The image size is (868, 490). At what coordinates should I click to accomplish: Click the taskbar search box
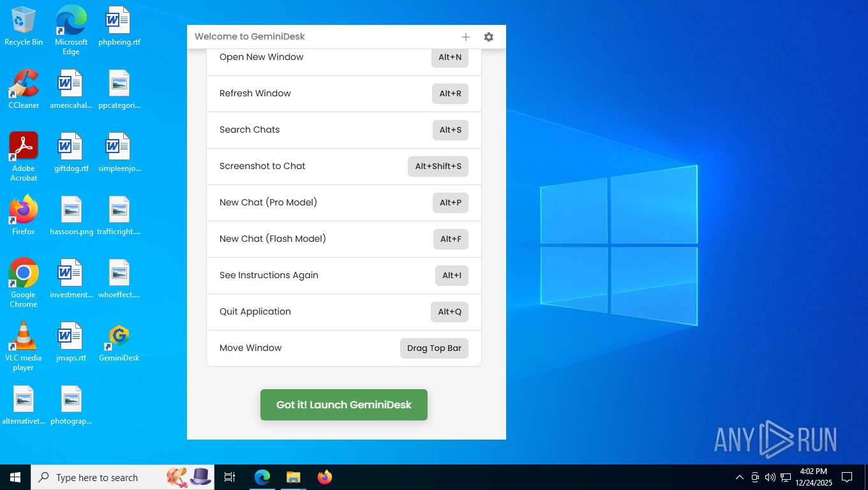tap(123, 477)
